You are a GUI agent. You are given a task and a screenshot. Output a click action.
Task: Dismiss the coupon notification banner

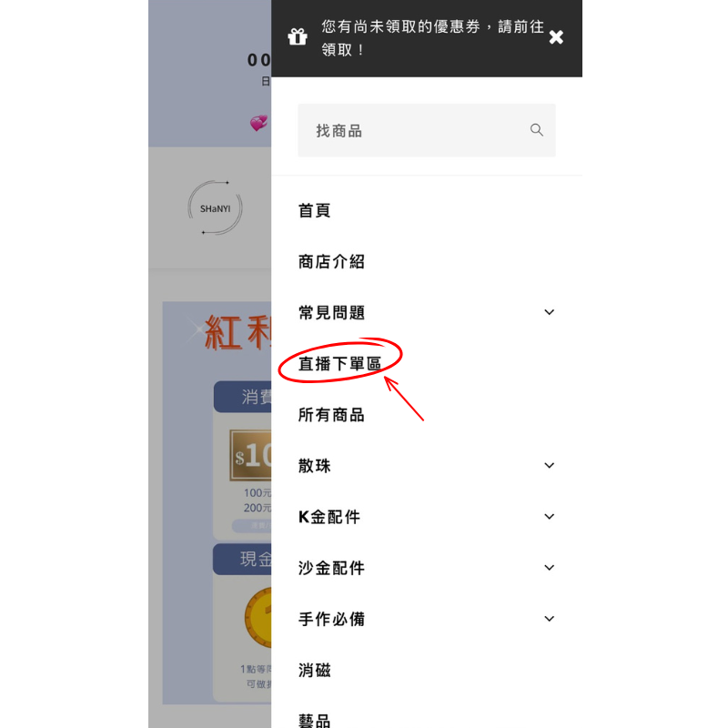tap(556, 37)
